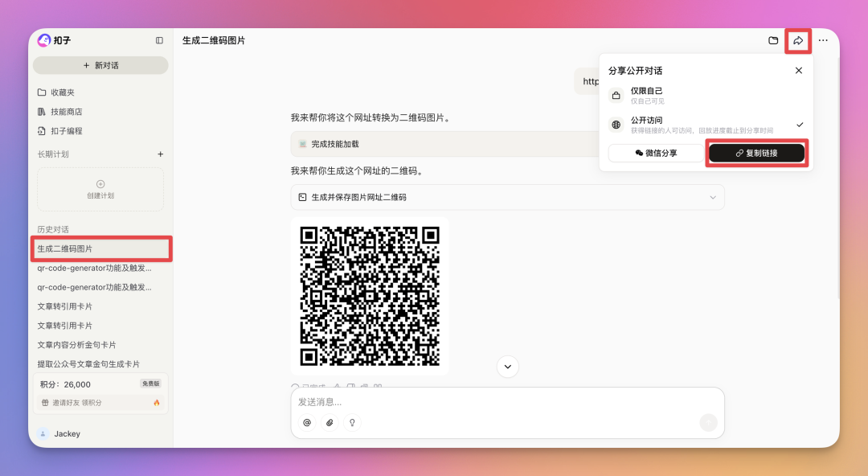Click the 复制链接 copy link button
The width and height of the screenshot is (868, 476).
pyautogui.click(x=757, y=153)
